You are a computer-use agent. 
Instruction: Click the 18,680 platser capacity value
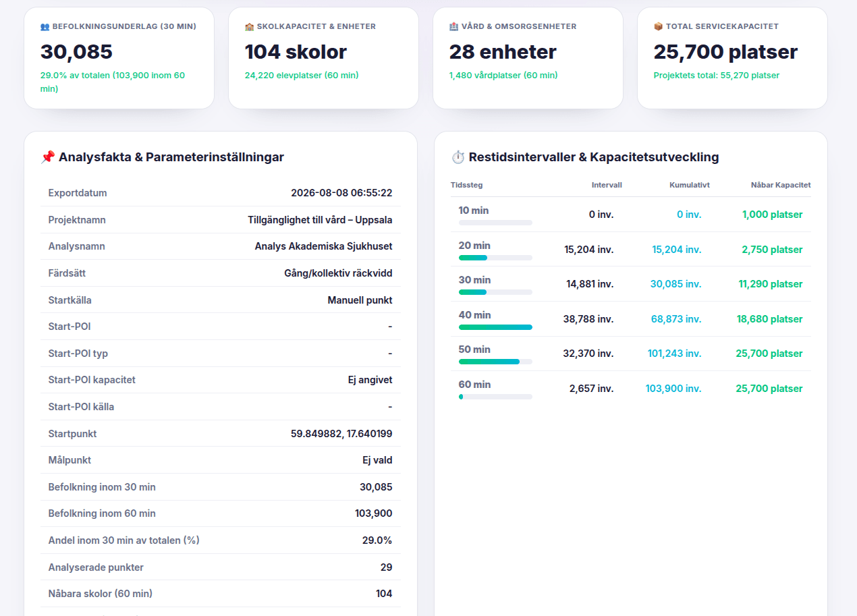coord(770,319)
